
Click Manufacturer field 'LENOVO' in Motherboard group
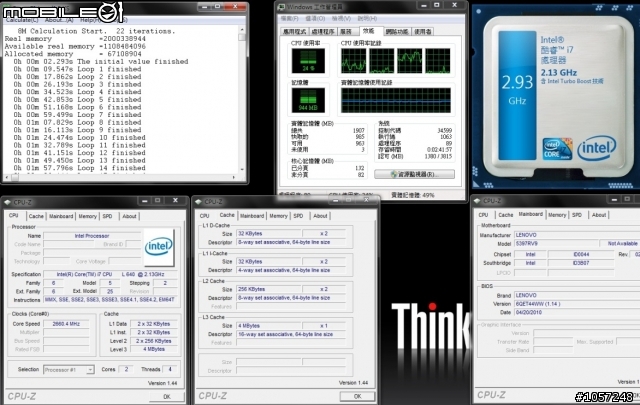click(x=576, y=235)
